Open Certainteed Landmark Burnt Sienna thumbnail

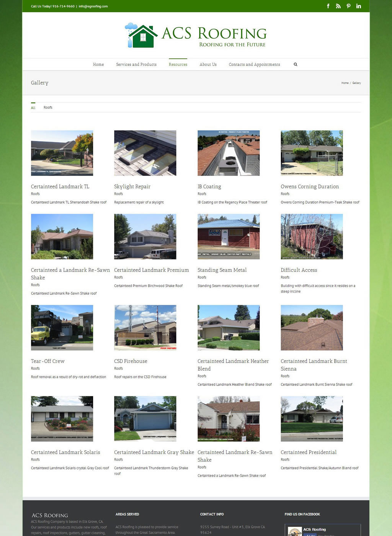click(x=312, y=328)
